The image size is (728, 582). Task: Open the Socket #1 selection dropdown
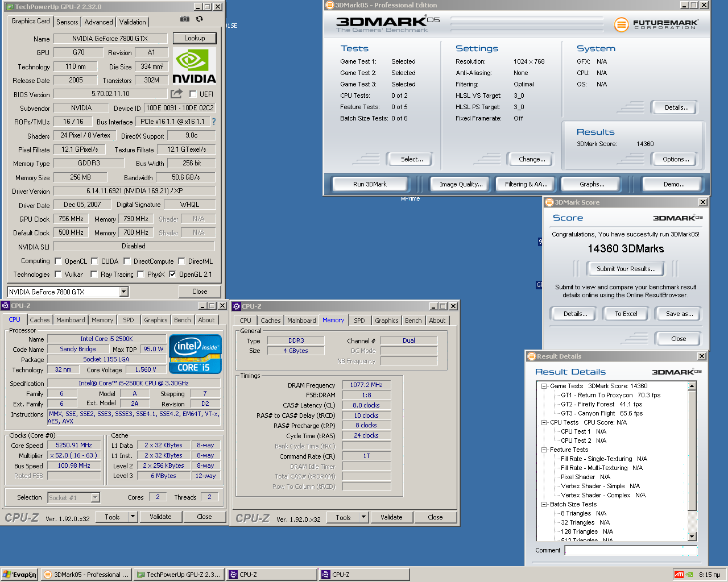95,498
